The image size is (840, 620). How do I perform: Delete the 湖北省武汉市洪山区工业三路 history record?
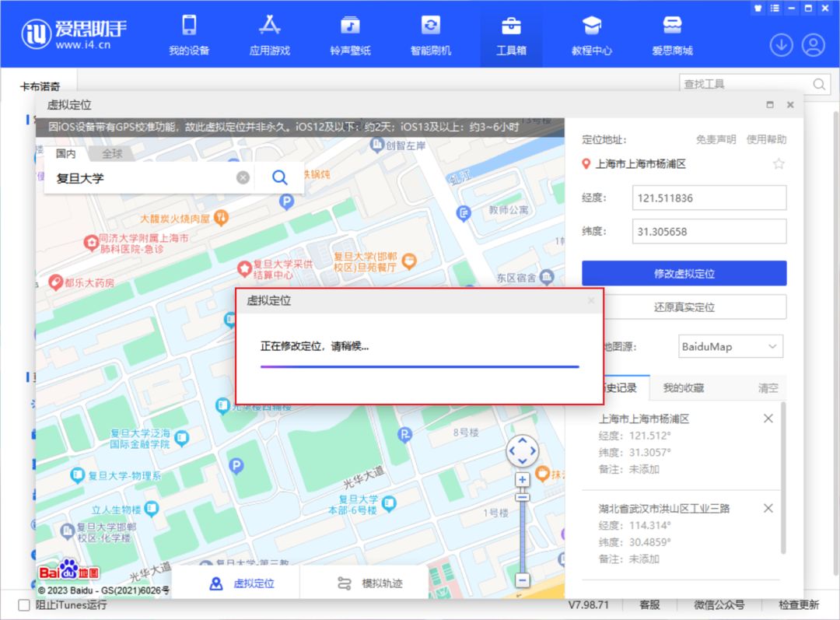click(x=768, y=508)
